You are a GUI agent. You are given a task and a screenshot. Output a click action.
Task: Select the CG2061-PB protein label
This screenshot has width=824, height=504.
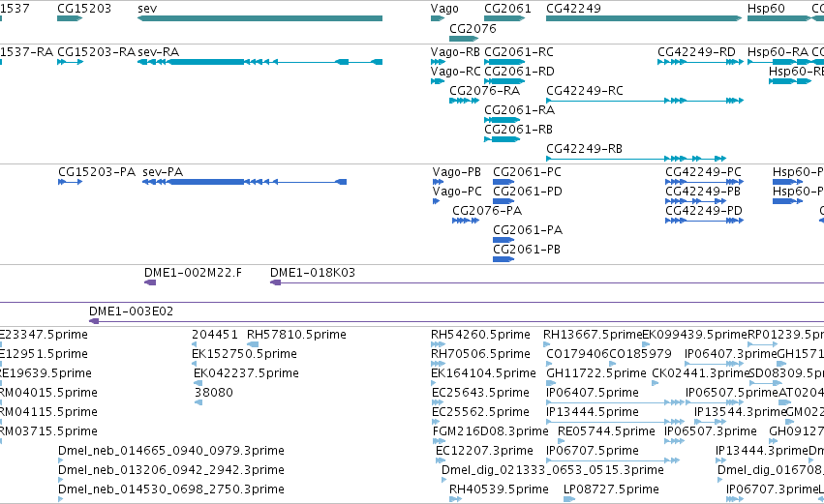pyautogui.click(x=527, y=250)
